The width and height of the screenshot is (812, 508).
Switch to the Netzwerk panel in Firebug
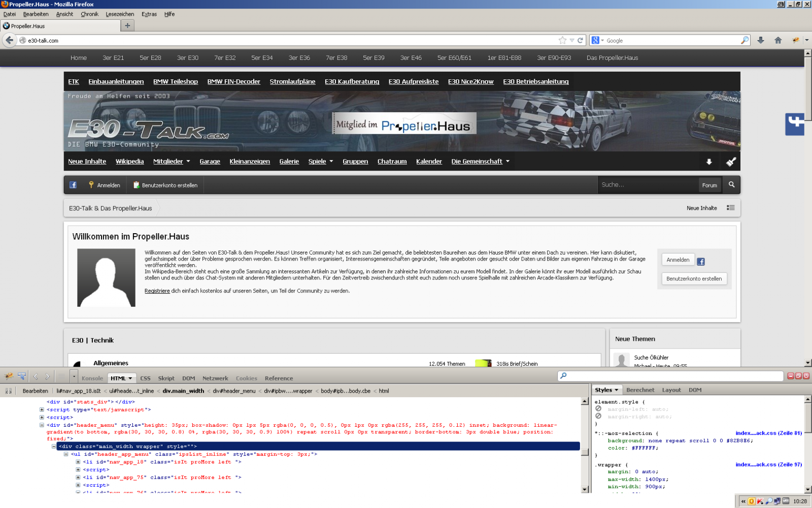coord(215,378)
